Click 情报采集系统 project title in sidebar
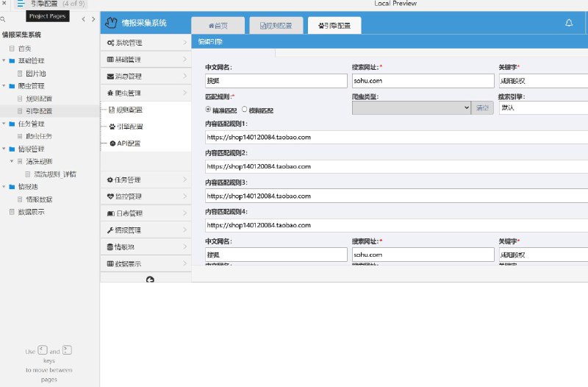 [21, 35]
